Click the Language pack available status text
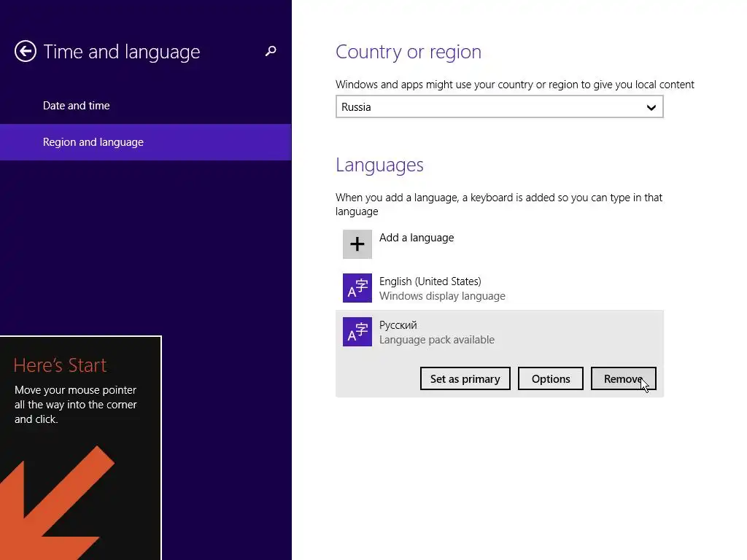This screenshot has width=747, height=560. pyautogui.click(x=437, y=340)
